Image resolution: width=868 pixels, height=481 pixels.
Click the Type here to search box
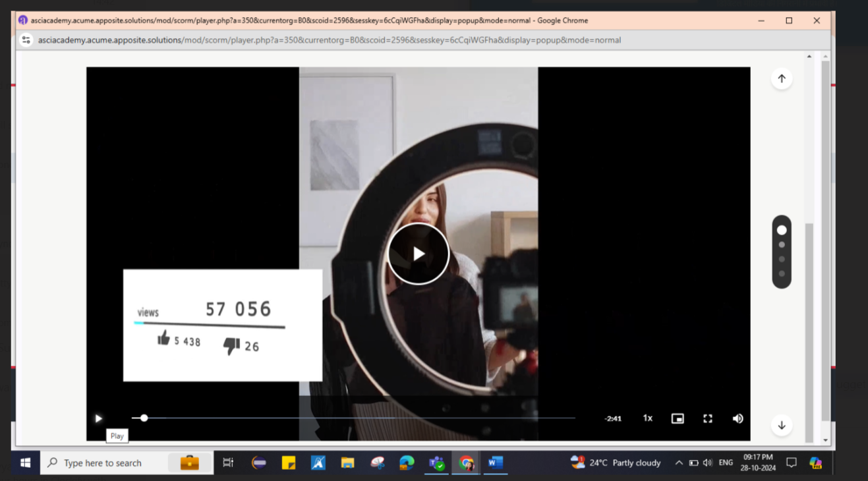[x=127, y=463]
